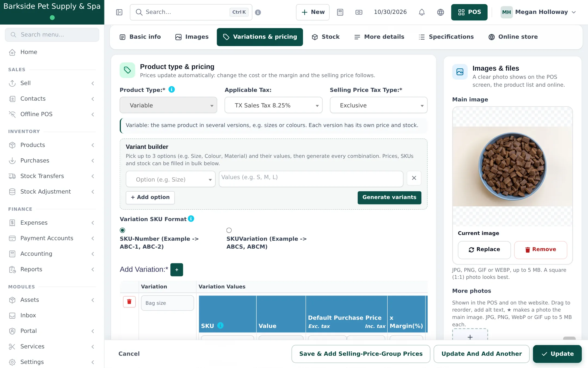
Task: Click the green plus Add Variation button
Action: click(x=177, y=270)
